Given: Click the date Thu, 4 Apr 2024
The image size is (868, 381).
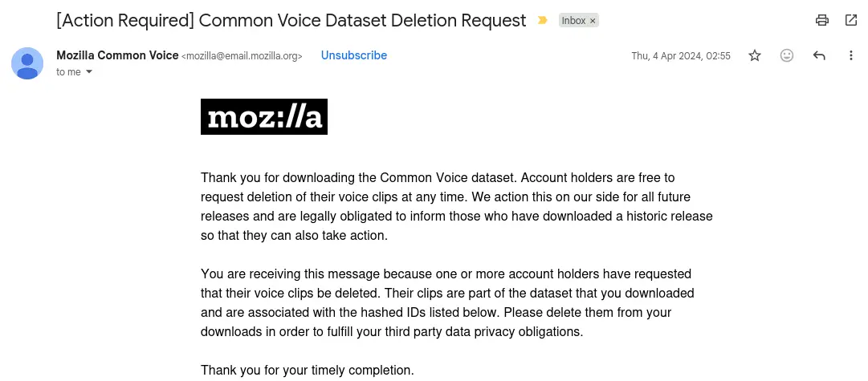Looking at the screenshot, I should [681, 56].
